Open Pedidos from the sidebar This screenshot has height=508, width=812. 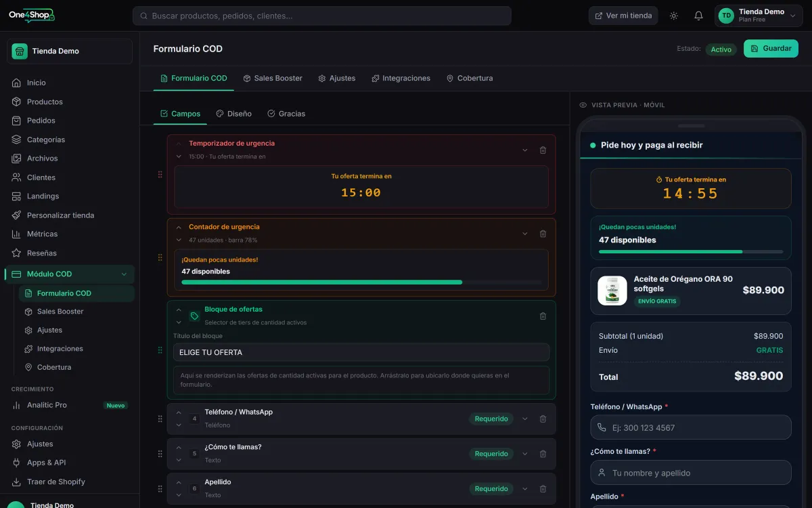click(70, 121)
